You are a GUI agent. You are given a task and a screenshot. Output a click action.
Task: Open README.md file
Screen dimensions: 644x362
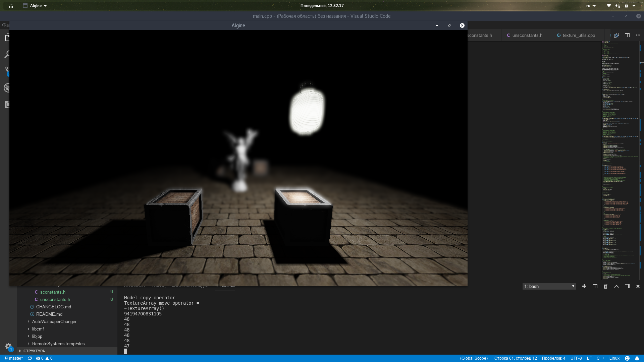coord(49,314)
